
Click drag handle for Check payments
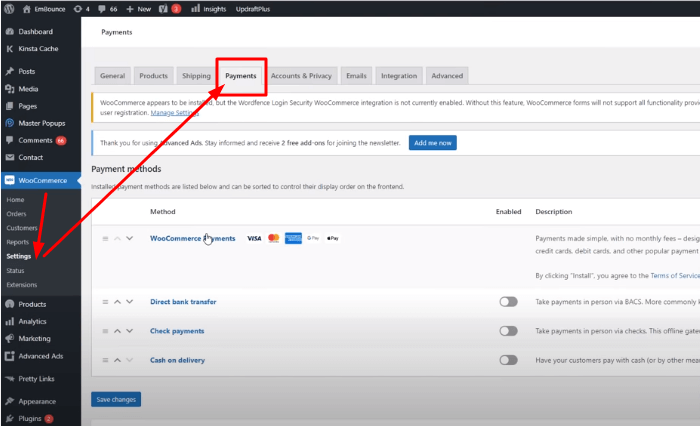coord(105,331)
